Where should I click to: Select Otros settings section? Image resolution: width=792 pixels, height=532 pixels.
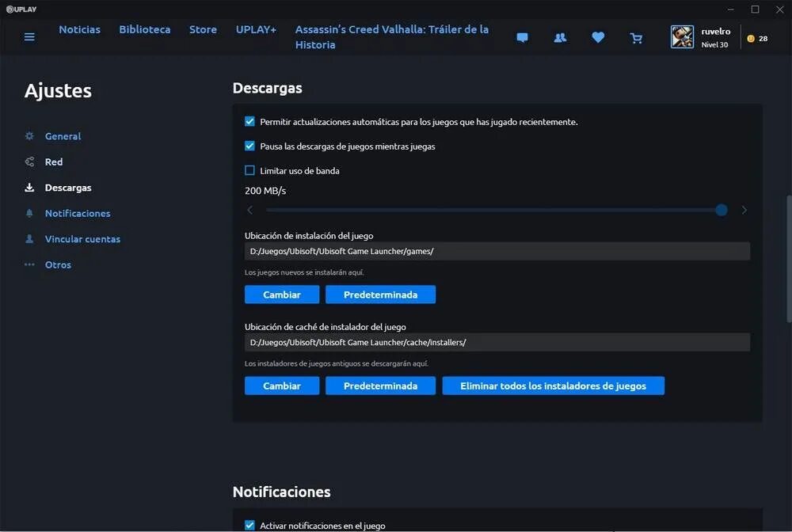pyautogui.click(x=58, y=264)
